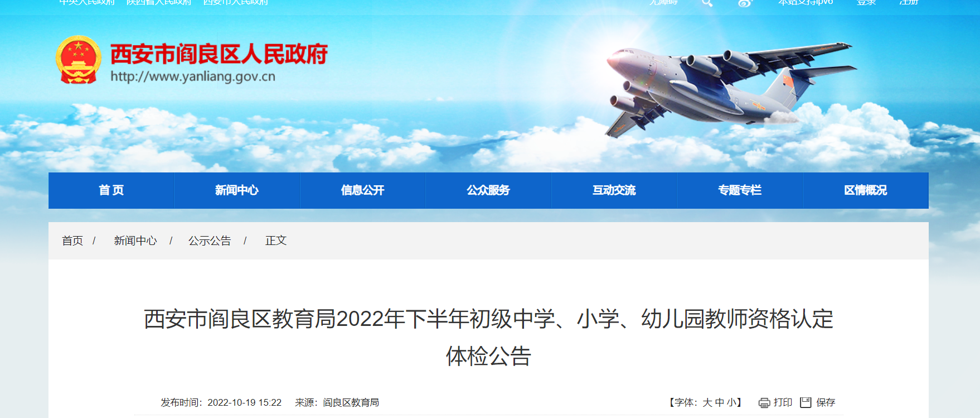Select 公众服务 in the navigation bar
Screen dimensions: 980x418
tap(488, 190)
